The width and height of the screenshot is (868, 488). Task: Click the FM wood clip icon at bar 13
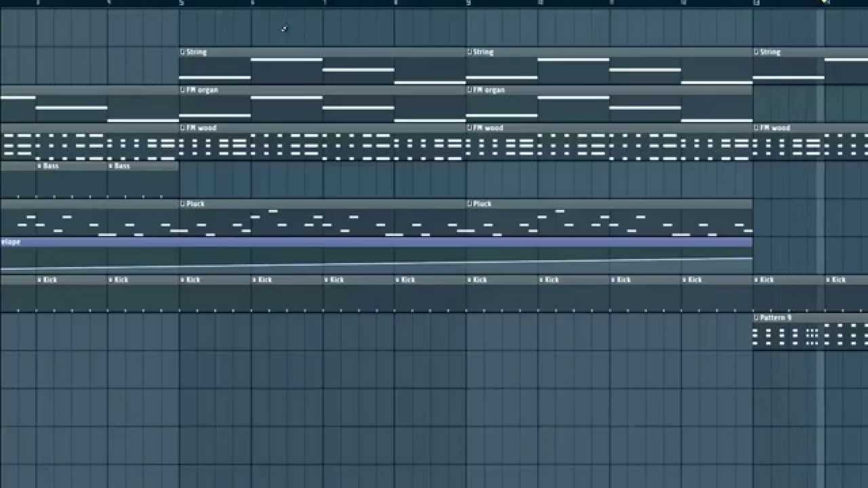(756, 128)
